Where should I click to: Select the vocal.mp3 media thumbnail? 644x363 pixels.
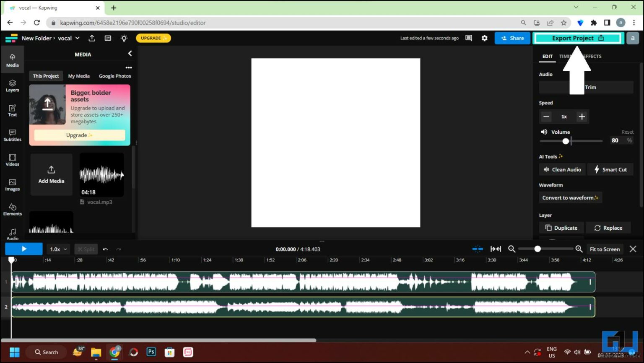101,175
